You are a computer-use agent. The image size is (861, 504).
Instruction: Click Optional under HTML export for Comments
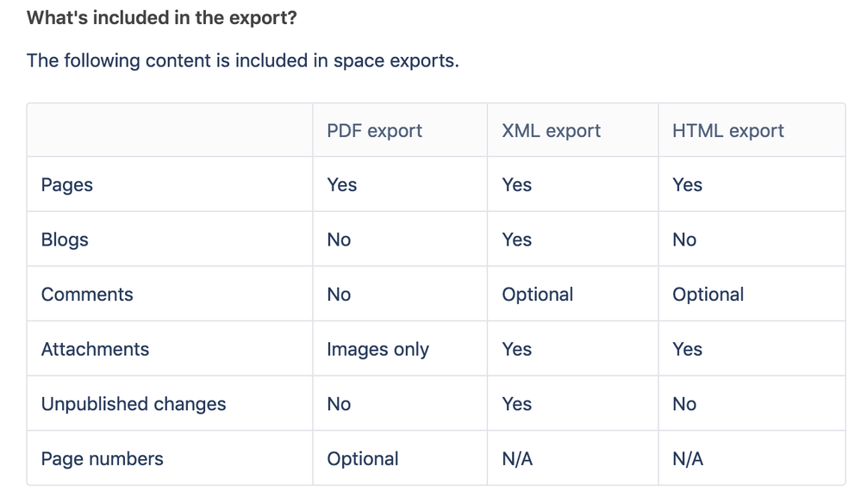pos(708,295)
